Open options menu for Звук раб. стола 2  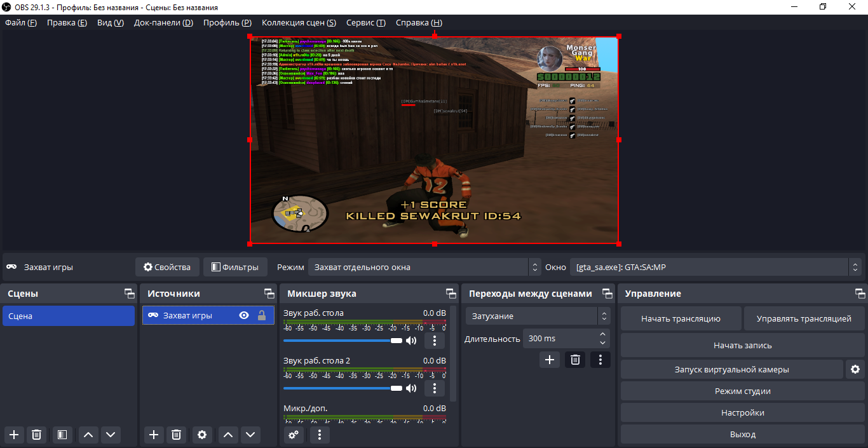[x=434, y=388]
